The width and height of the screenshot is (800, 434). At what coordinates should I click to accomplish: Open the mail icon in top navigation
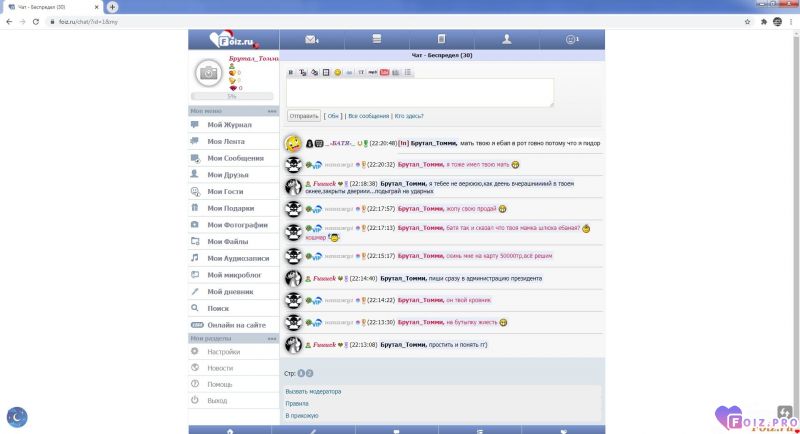(311, 40)
